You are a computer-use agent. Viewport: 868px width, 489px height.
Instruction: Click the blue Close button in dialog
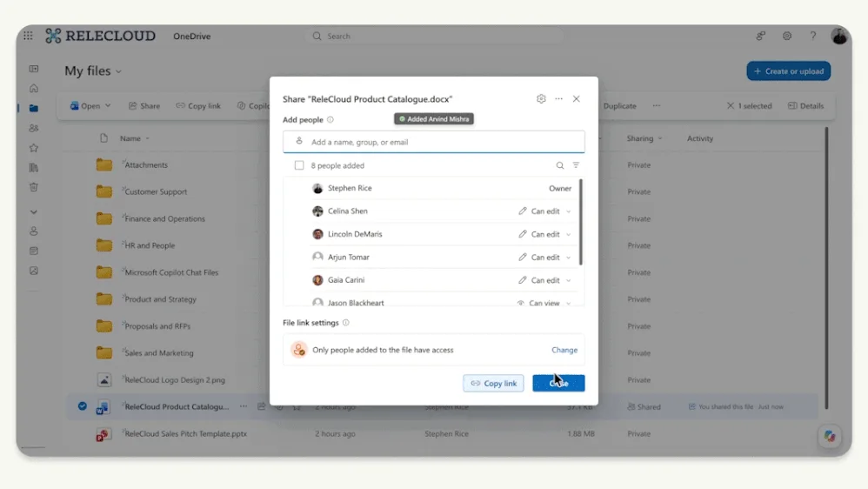pos(558,383)
